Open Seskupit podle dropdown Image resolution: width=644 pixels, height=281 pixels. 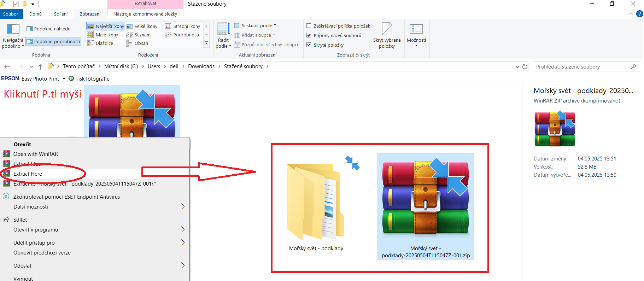click(x=255, y=25)
